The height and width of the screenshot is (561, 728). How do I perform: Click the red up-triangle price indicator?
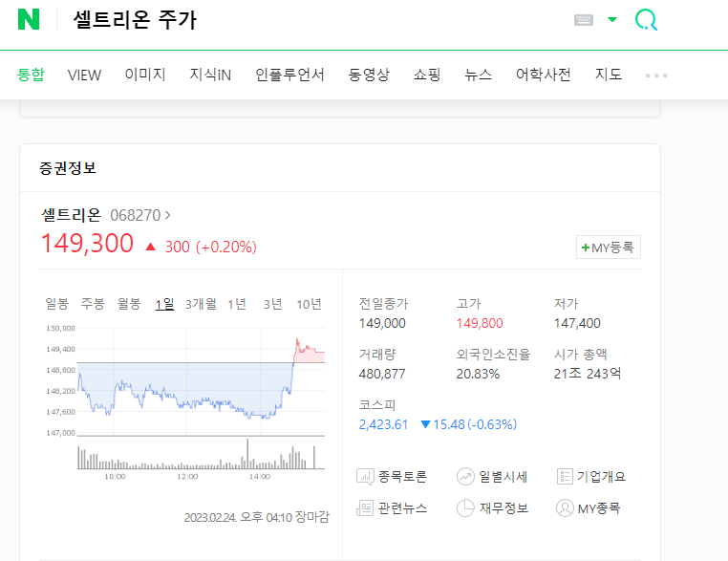pyautogui.click(x=150, y=247)
